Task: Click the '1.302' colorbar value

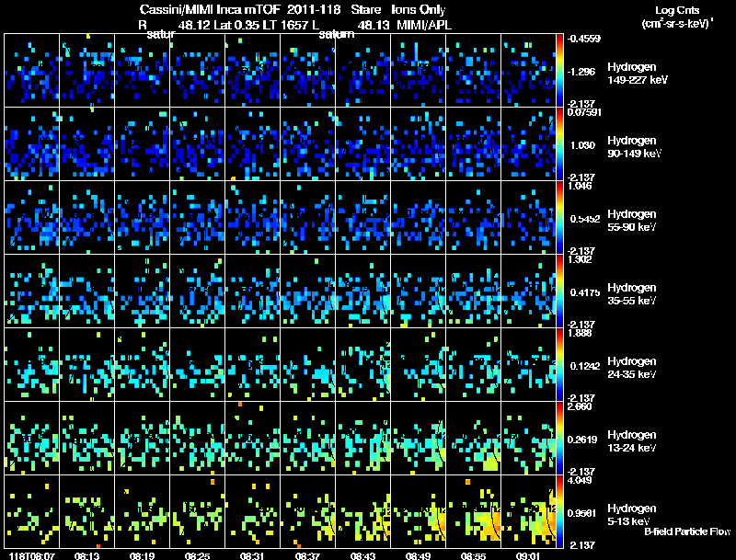Action: (x=580, y=259)
